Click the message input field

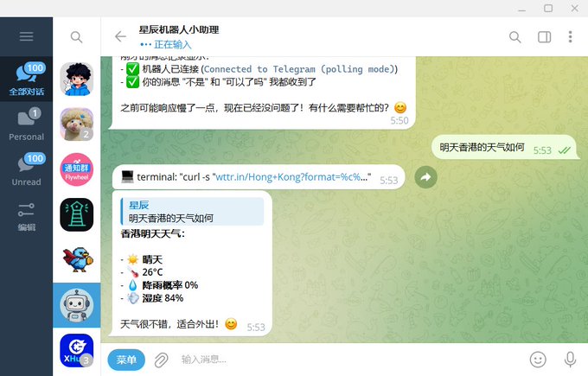pyautogui.click(x=348, y=360)
